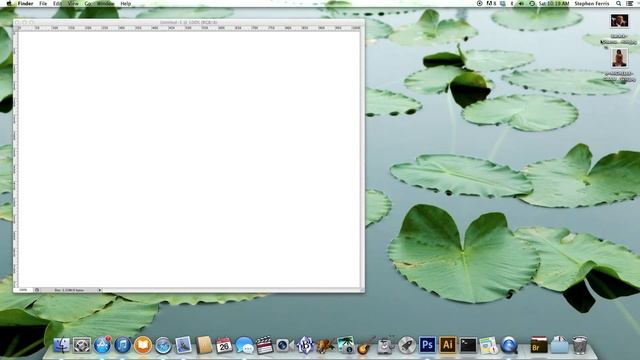Click the Time Machine icon in menu bar

coord(532,3)
